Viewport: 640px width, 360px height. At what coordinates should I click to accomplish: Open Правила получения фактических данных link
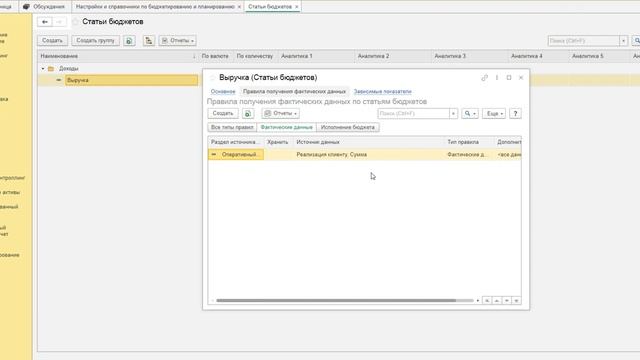point(294,91)
